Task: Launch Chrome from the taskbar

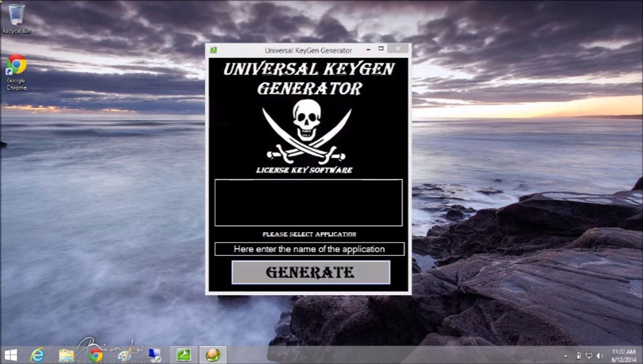Action: coord(96,355)
